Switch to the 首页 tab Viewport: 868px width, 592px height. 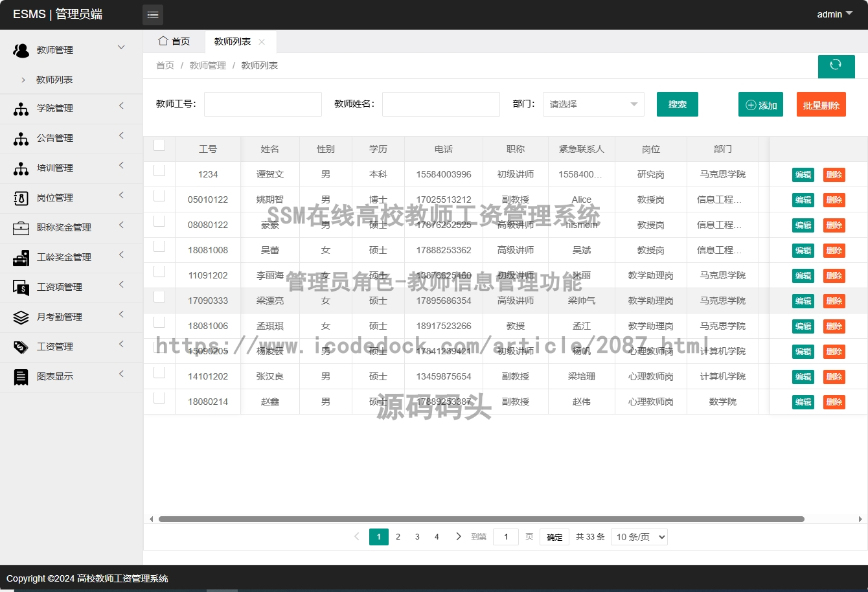coord(174,41)
